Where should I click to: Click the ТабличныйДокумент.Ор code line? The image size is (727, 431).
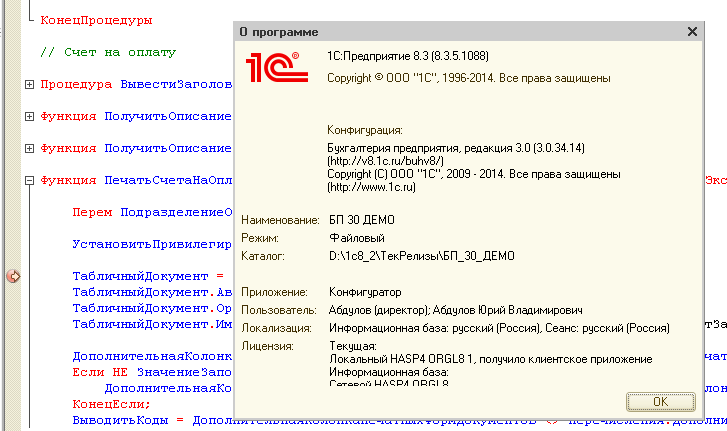152,308
